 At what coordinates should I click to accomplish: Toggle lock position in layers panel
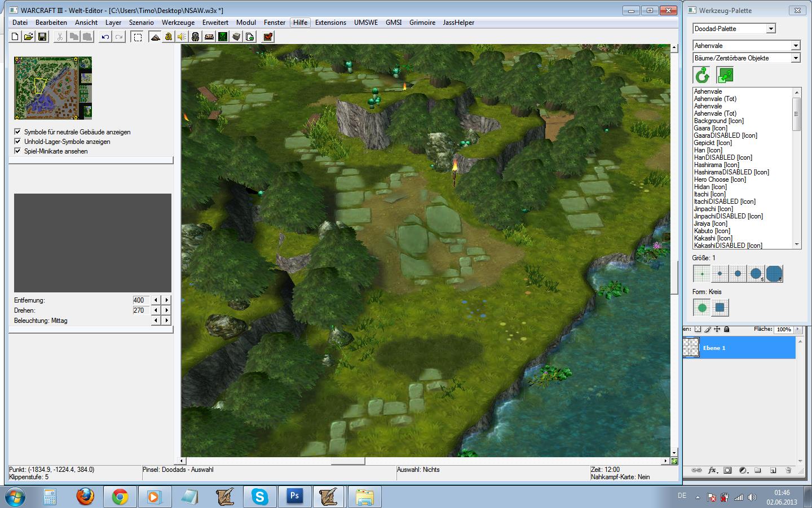click(717, 329)
